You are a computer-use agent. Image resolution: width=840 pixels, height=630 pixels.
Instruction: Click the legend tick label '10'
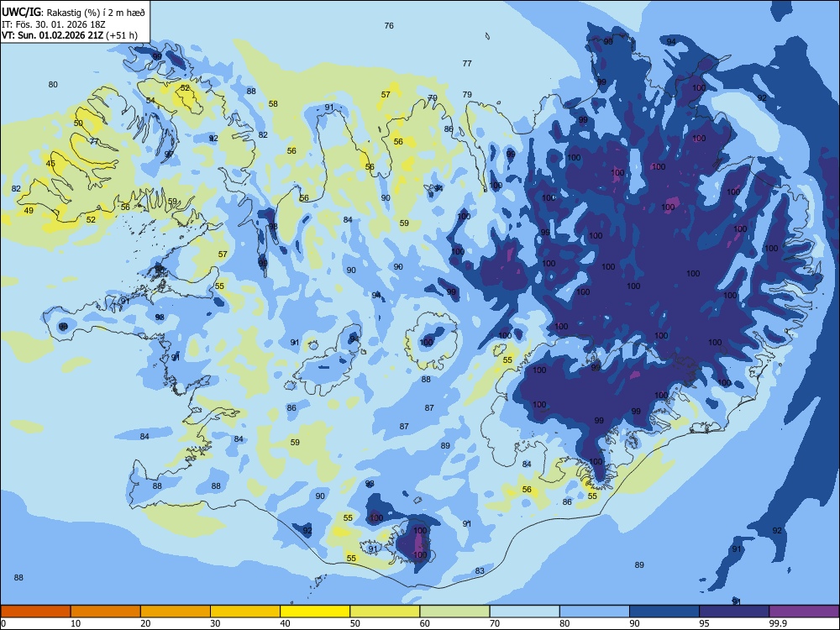[x=76, y=623]
